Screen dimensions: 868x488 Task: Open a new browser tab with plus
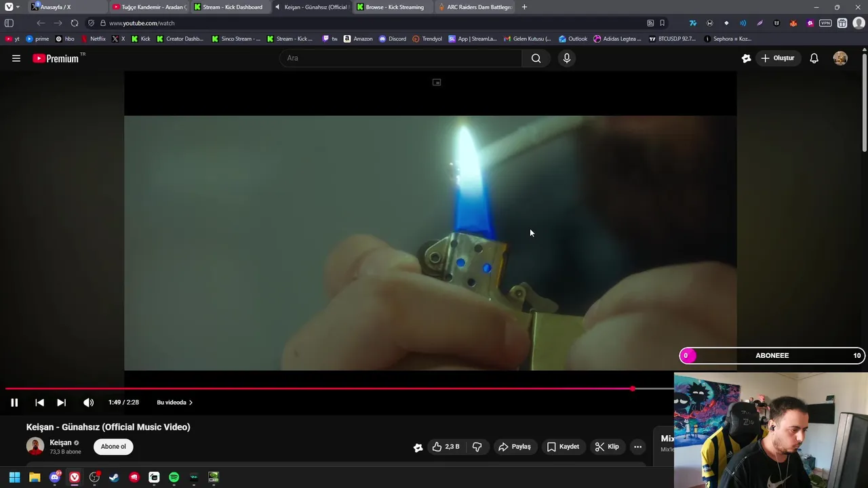click(x=524, y=7)
